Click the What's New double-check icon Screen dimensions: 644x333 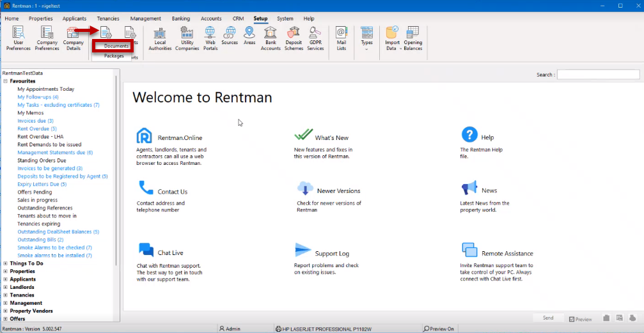304,135
